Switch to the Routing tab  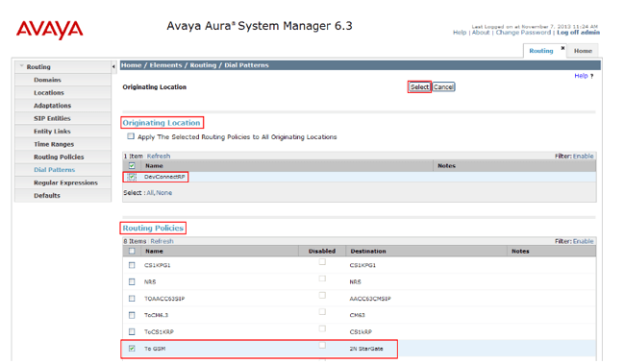pos(541,51)
